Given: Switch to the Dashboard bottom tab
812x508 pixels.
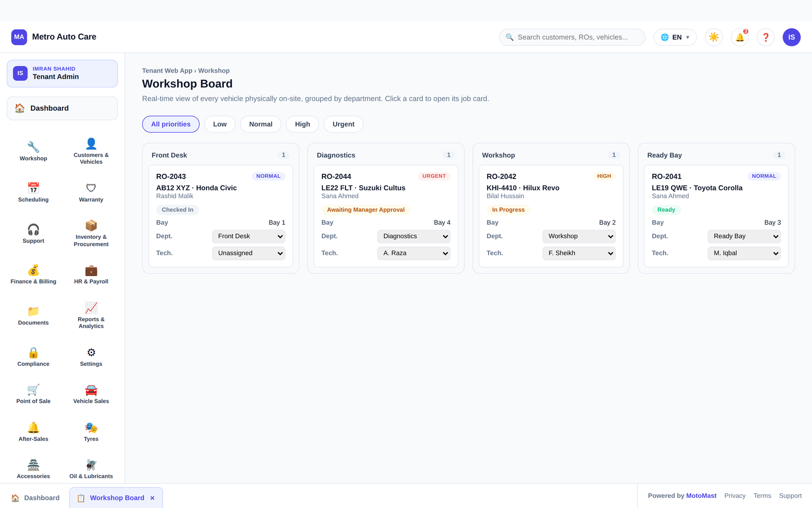Looking at the screenshot, I should tap(36, 498).
